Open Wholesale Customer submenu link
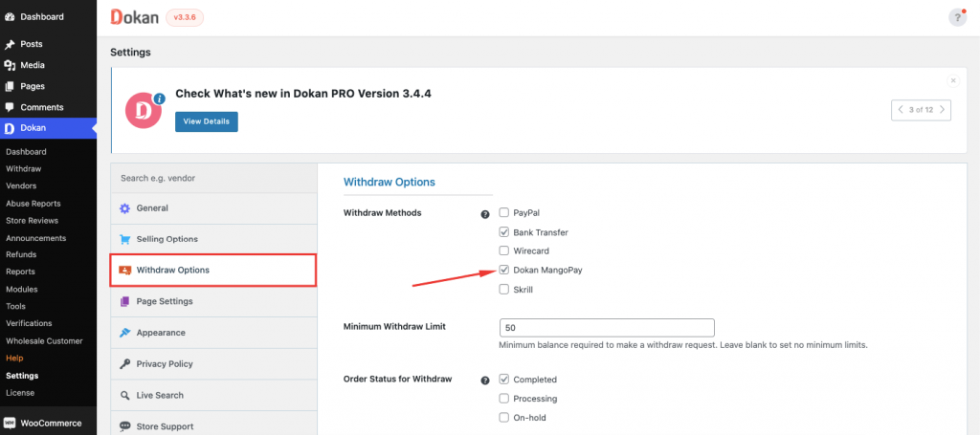This screenshot has width=980, height=435. [x=44, y=341]
